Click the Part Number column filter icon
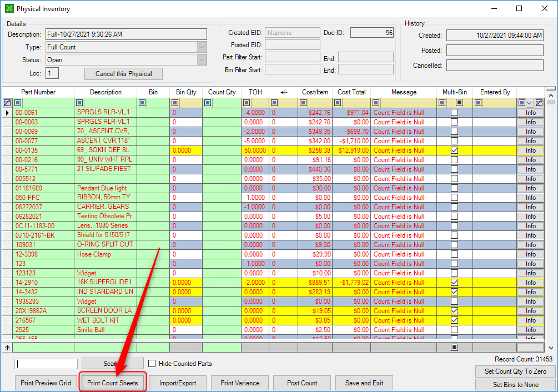Screen dimensions: 558x392 18,103
